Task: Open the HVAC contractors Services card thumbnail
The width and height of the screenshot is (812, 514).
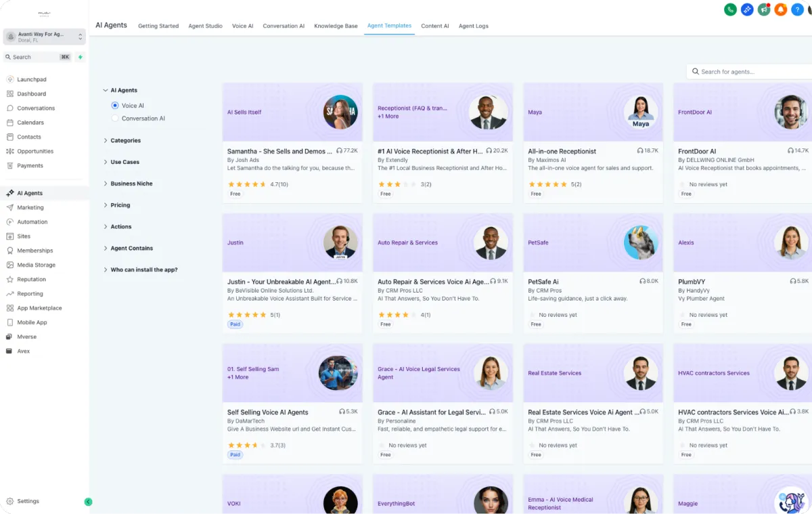Action: point(742,373)
